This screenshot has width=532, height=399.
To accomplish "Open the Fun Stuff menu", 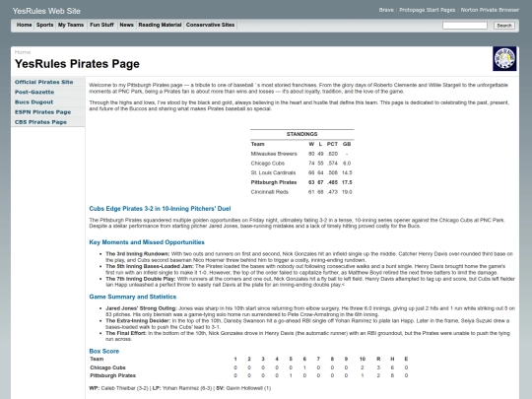I will [101, 25].
